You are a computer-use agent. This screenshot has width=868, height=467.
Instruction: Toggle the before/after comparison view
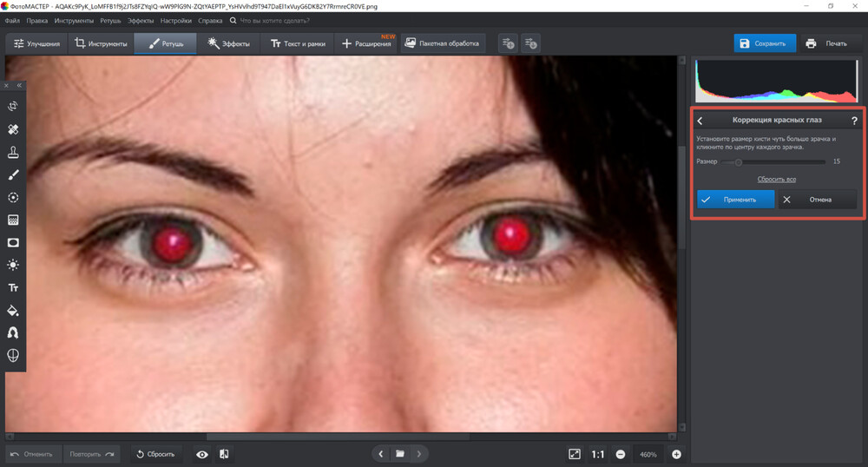click(x=224, y=454)
